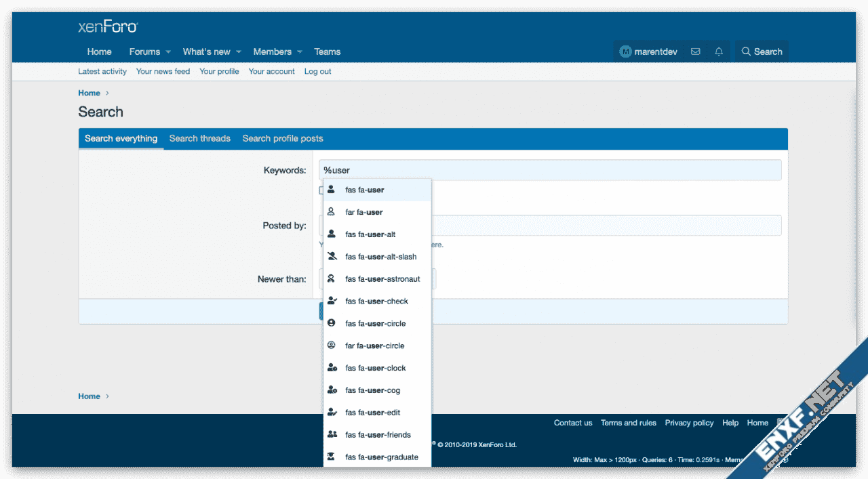Switch to Search profile posts tab
Screen dimensions: 868x479
[x=283, y=138]
